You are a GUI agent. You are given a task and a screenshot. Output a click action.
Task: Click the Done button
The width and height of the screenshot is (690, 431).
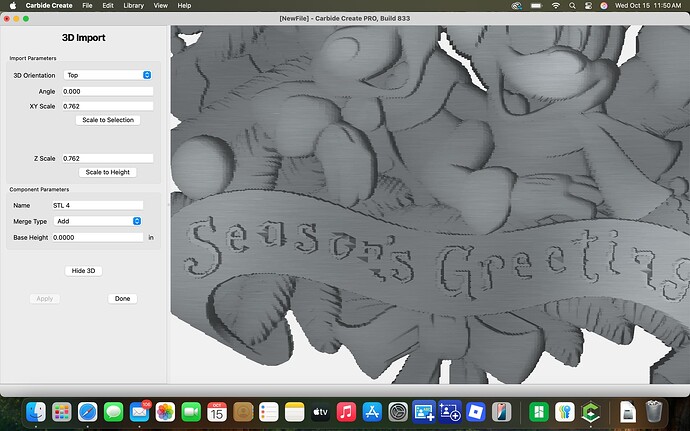coord(122,298)
